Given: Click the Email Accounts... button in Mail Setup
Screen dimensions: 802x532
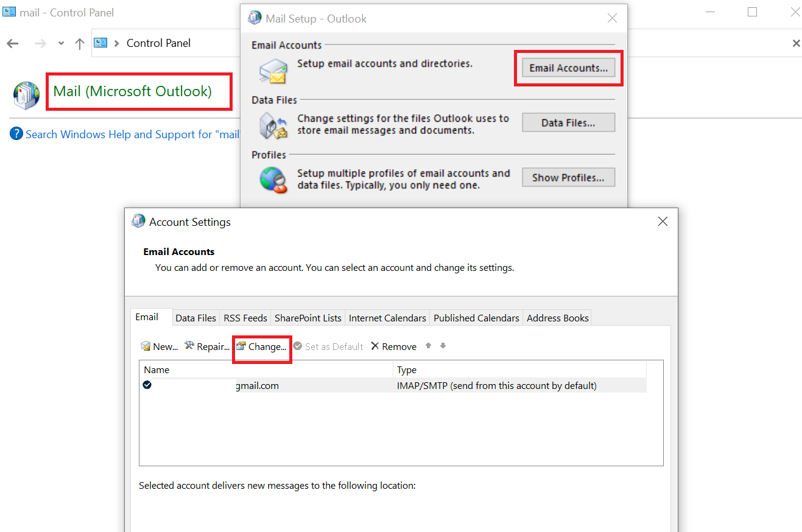Looking at the screenshot, I should [x=568, y=68].
